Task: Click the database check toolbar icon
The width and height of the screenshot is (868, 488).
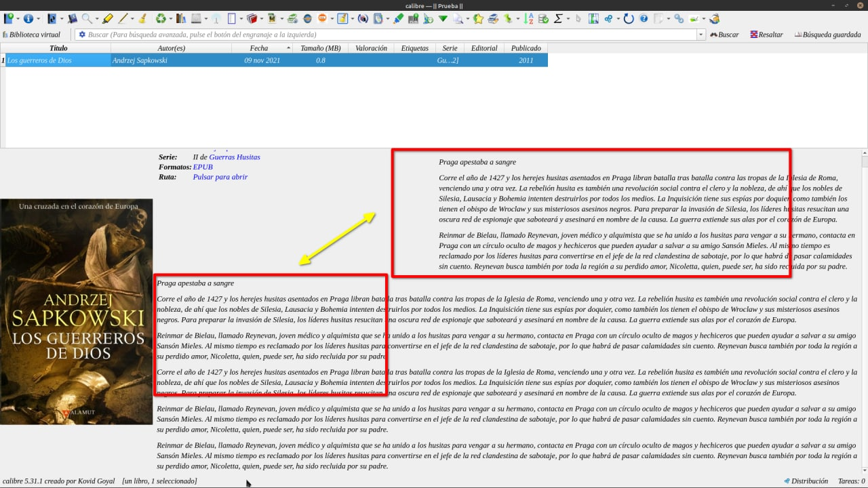Action: (x=543, y=19)
